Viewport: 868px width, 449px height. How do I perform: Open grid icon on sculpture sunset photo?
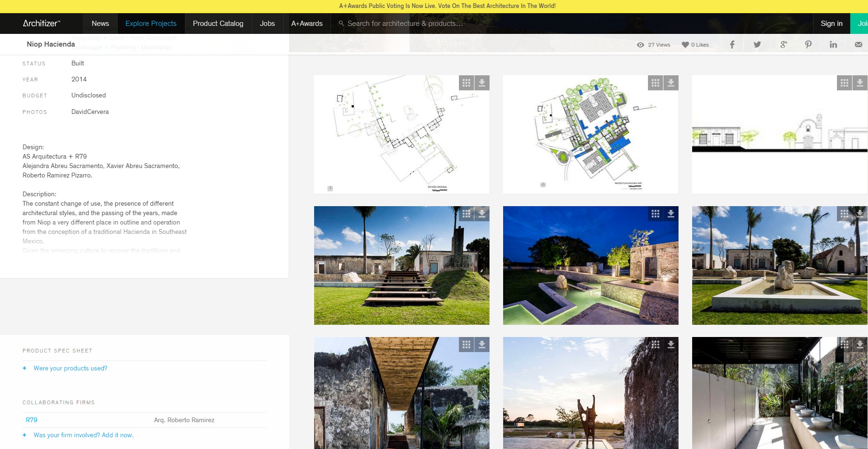coord(655,345)
